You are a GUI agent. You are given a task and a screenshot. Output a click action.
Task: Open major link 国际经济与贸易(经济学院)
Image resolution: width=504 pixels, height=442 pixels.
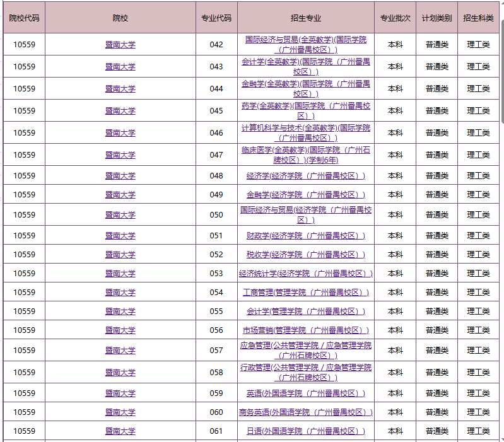click(306, 215)
